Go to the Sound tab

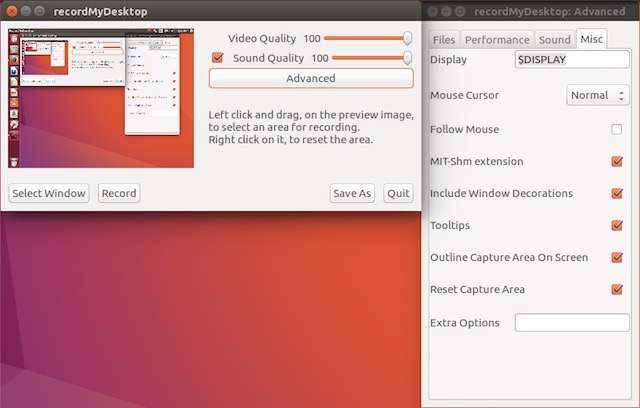click(554, 40)
